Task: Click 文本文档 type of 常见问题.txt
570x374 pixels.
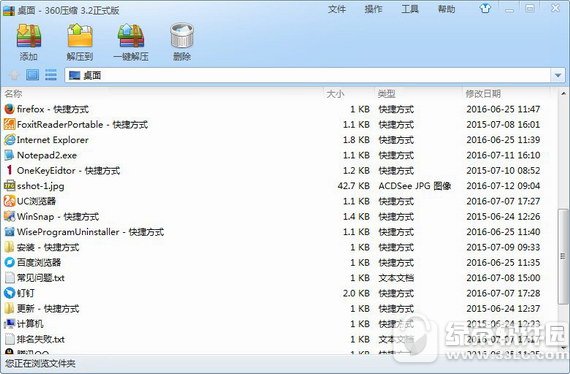Action: [x=396, y=278]
